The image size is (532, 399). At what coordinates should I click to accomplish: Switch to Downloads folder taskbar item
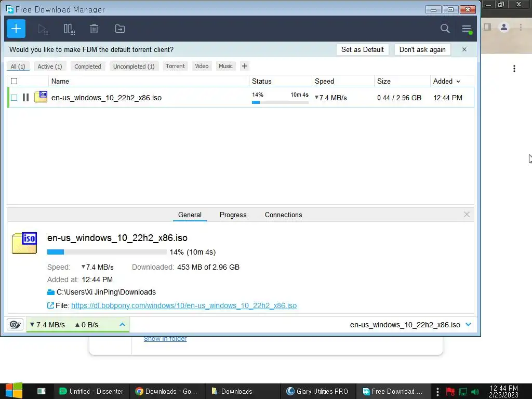(x=243, y=391)
